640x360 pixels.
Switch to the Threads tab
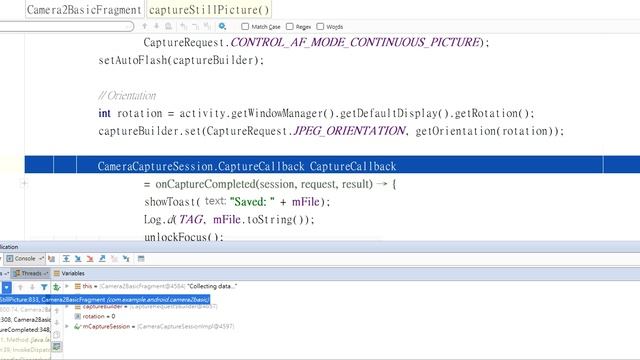tap(30, 273)
